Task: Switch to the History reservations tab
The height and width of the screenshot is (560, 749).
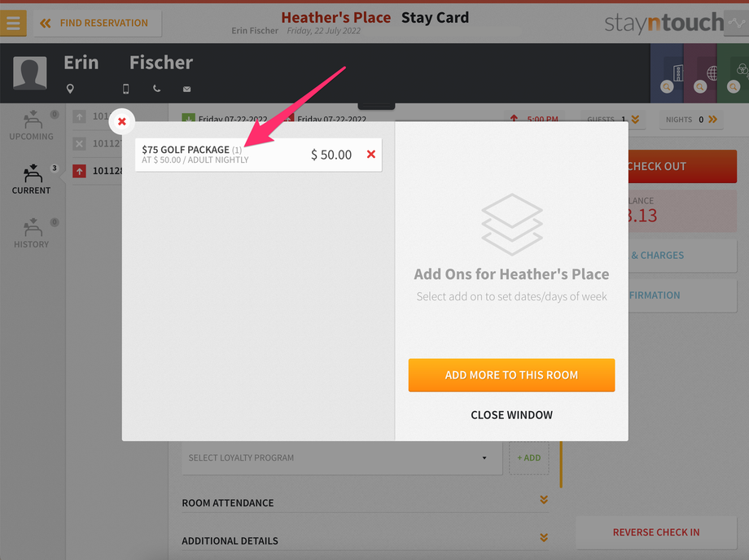Action: click(32, 233)
